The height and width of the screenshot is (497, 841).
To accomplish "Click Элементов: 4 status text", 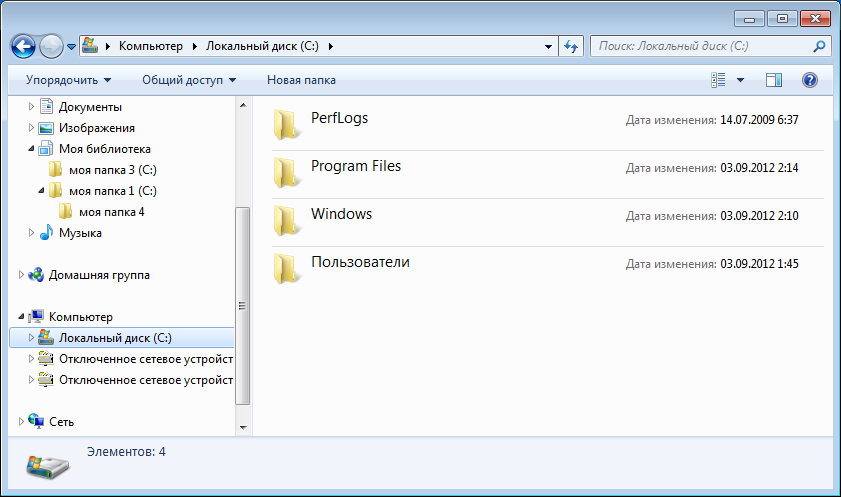I will click(126, 452).
